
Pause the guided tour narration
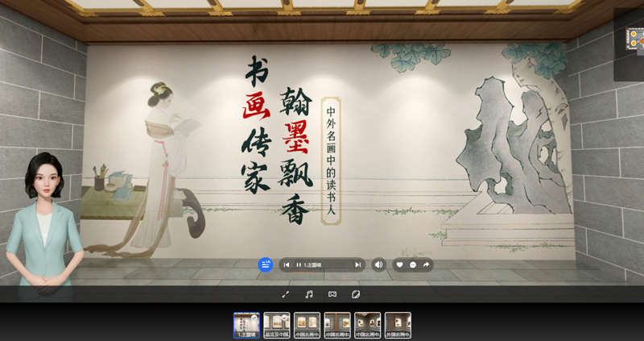coord(299,265)
